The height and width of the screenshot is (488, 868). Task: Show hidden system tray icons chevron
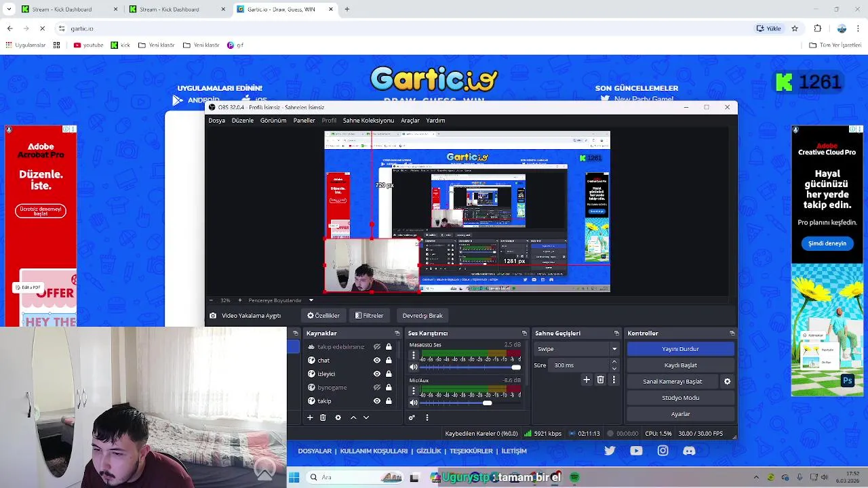pos(756,477)
